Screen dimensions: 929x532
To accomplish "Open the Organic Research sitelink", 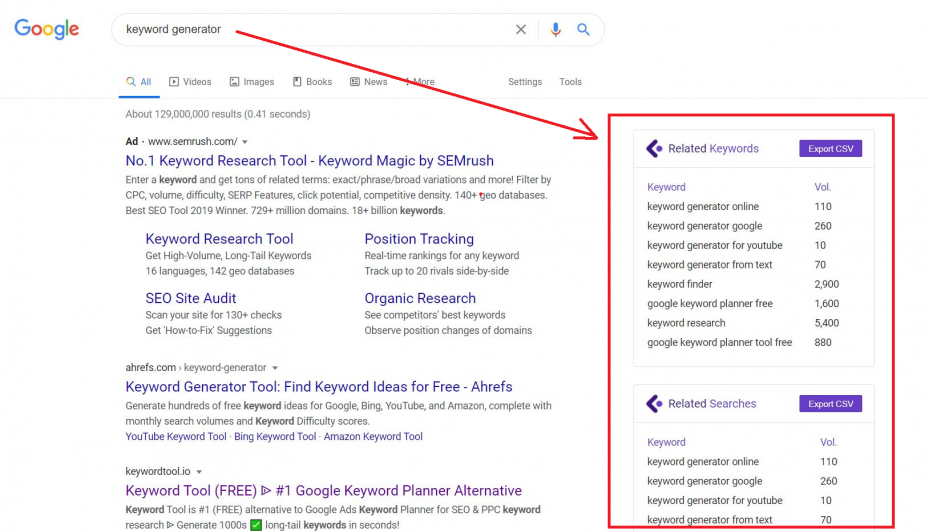I will [x=420, y=298].
